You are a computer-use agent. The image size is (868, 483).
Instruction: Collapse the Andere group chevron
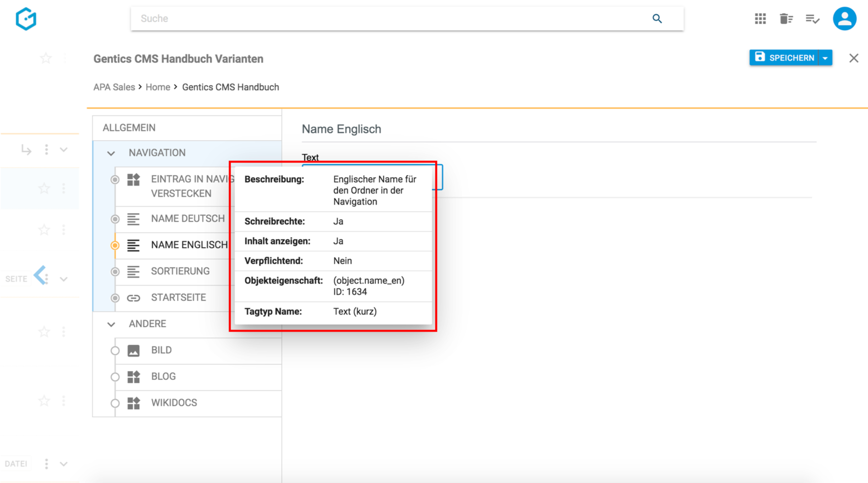click(x=111, y=324)
